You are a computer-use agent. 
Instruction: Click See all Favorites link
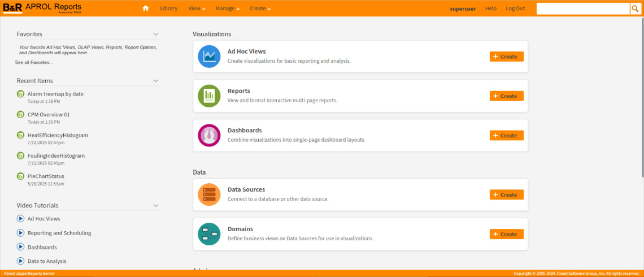pyautogui.click(x=34, y=62)
